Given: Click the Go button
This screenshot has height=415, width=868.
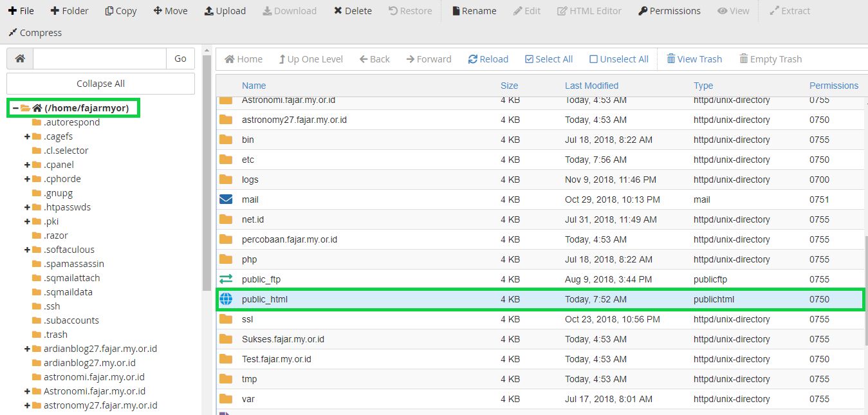Looking at the screenshot, I should click(x=180, y=59).
